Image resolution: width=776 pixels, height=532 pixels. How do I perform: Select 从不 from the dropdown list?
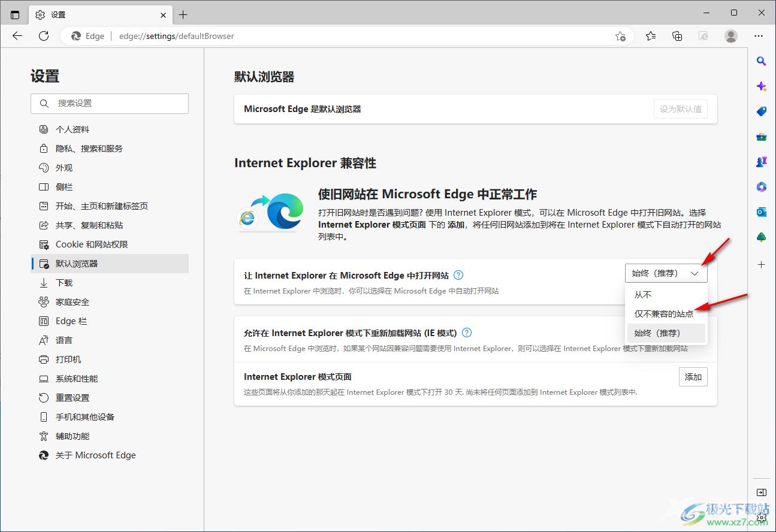[x=666, y=295]
